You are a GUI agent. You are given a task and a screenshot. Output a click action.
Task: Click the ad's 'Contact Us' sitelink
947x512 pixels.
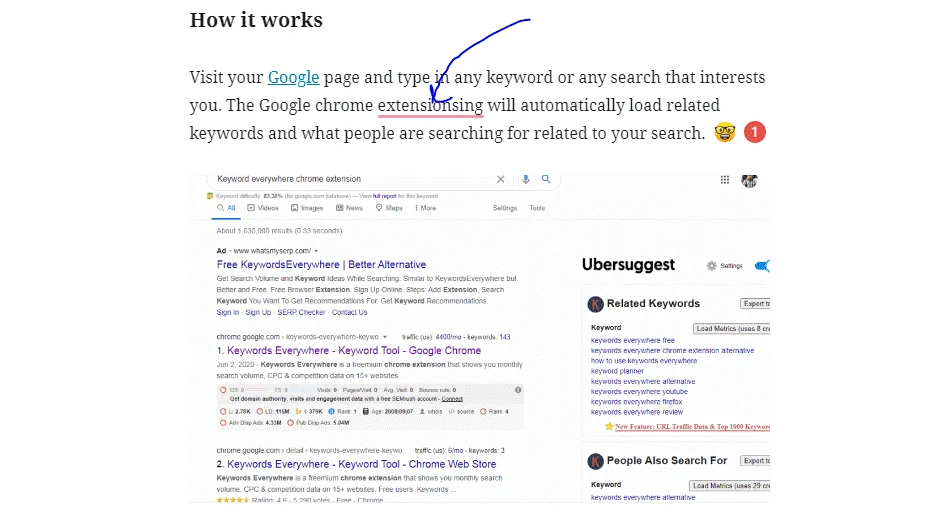pos(349,313)
